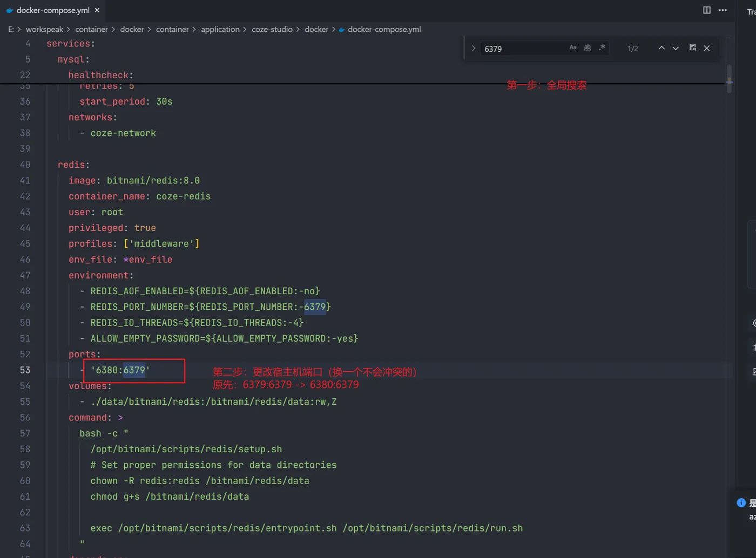
Task: Click workspeak in the breadcrumb path
Action: point(44,29)
